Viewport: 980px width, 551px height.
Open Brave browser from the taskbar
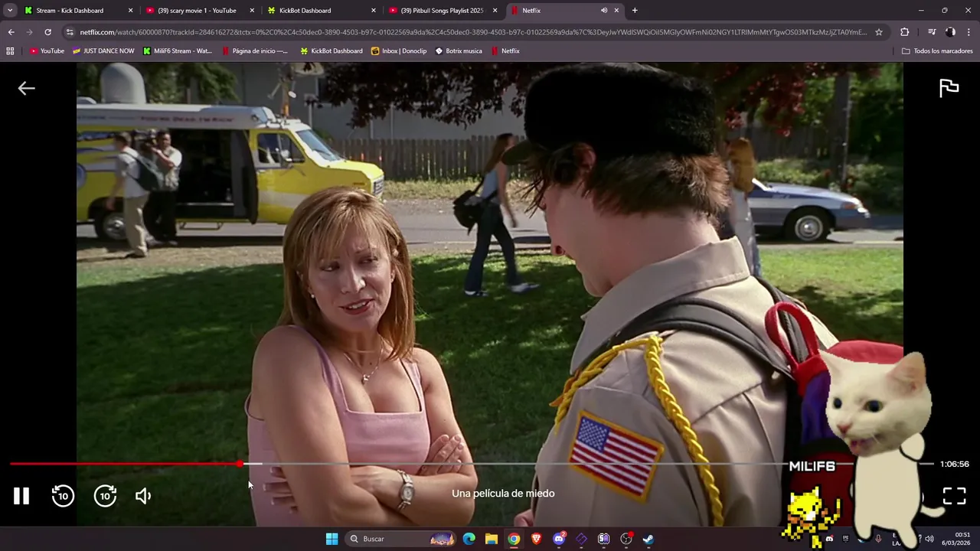point(536,539)
